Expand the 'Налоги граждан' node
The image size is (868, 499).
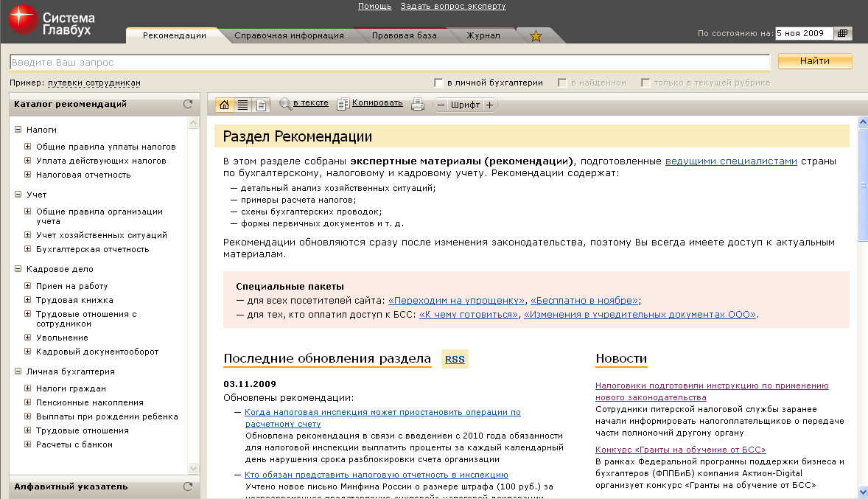click(28, 388)
